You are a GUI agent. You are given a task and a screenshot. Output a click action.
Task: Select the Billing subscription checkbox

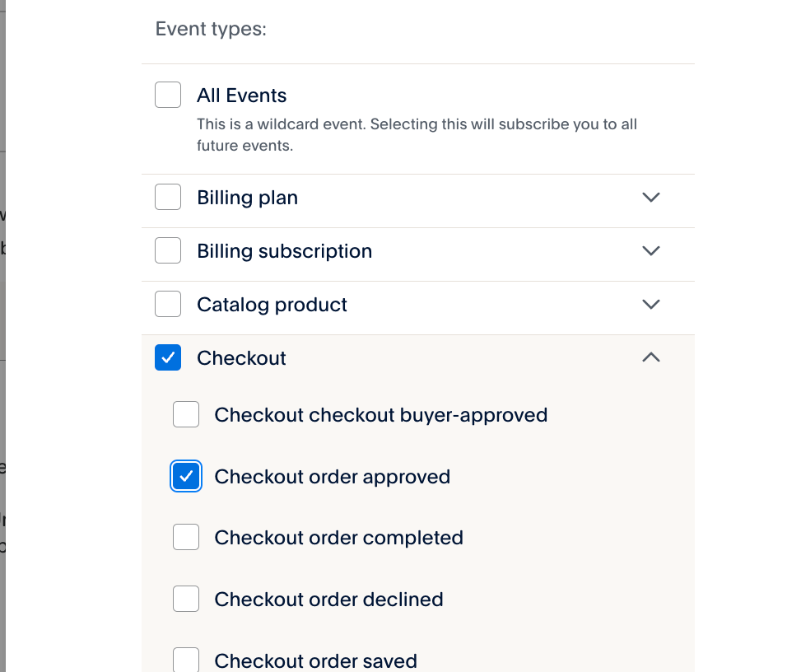click(168, 251)
